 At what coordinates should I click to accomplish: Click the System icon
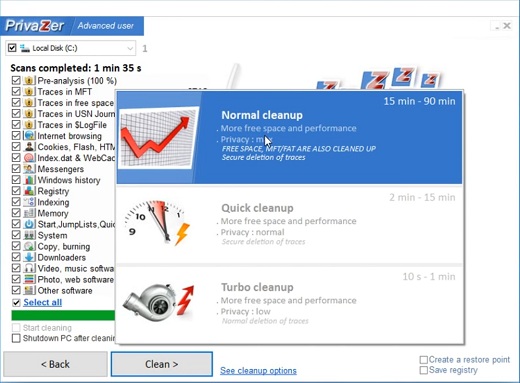pyautogui.click(x=29, y=235)
